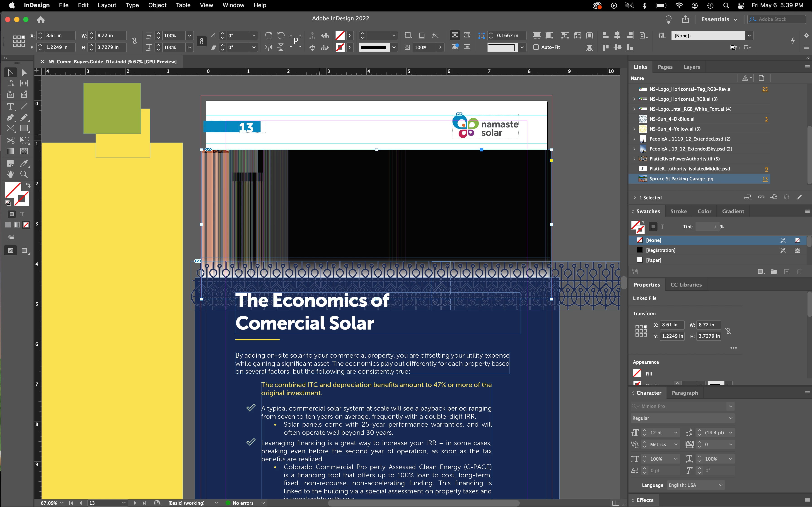The height and width of the screenshot is (507, 812).
Task: Select the [Paper] swatch
Action: (x=653, y=260)
